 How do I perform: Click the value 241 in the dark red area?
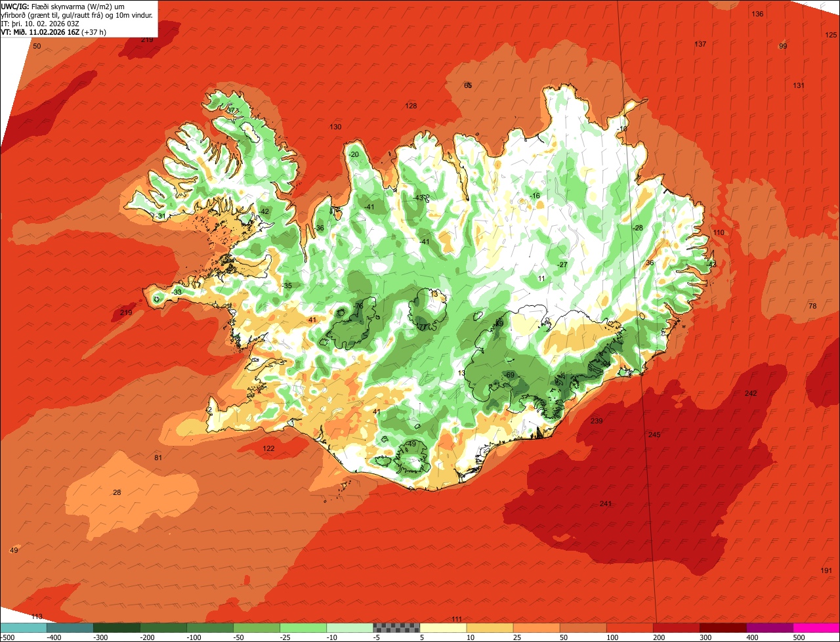click(x=606, y=503)
